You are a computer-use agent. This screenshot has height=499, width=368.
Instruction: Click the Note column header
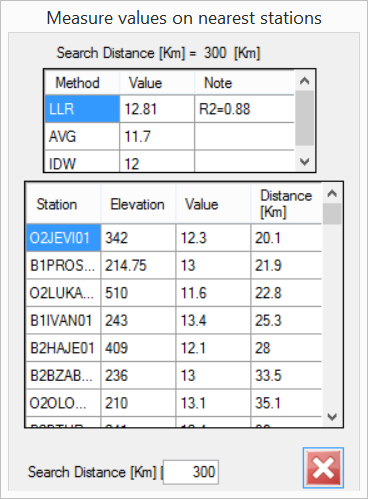[244, 83]
